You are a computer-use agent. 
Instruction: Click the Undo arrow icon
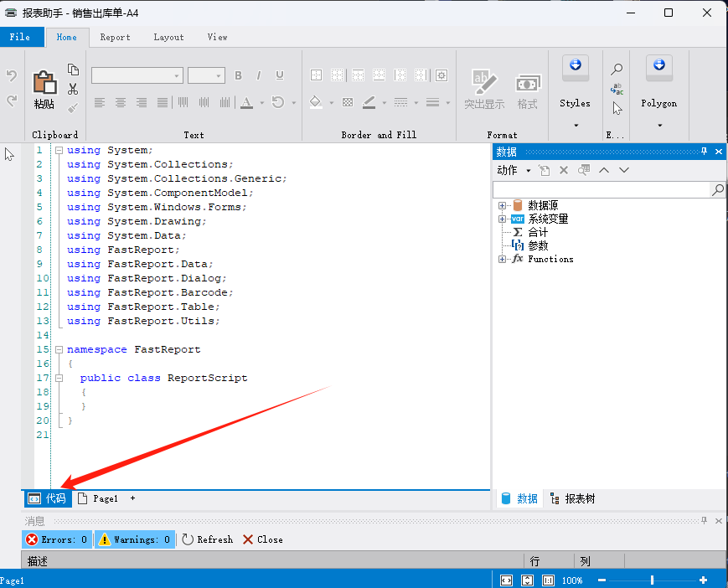(12, 75)
